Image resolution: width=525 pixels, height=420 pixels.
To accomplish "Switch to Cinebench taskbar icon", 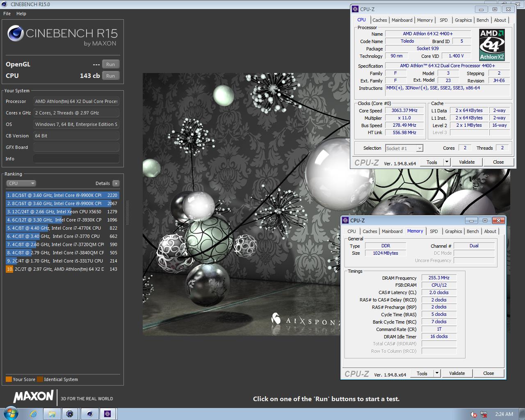I will (x=90, y=414).
